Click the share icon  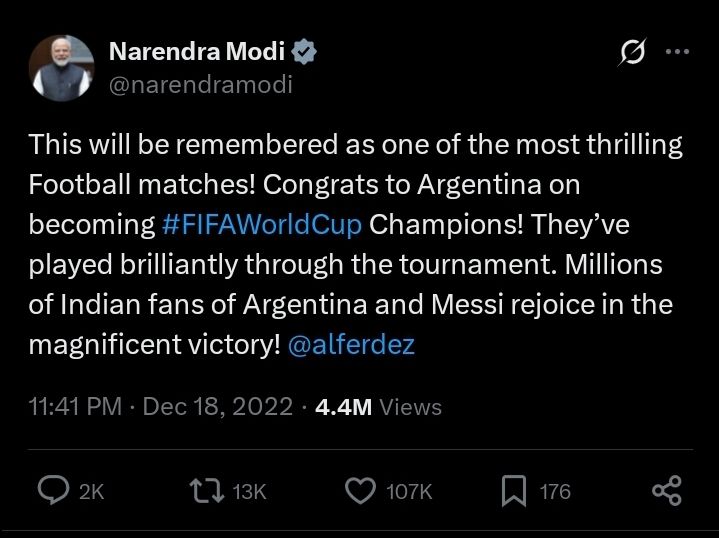666,490
